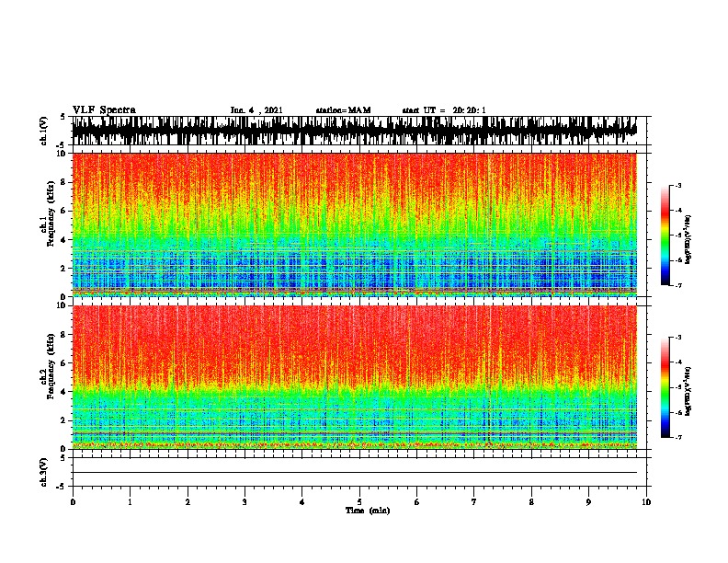Select the date text "Jan. 4 , 2021"
This screenshot has width=728, height=563.
256,110
